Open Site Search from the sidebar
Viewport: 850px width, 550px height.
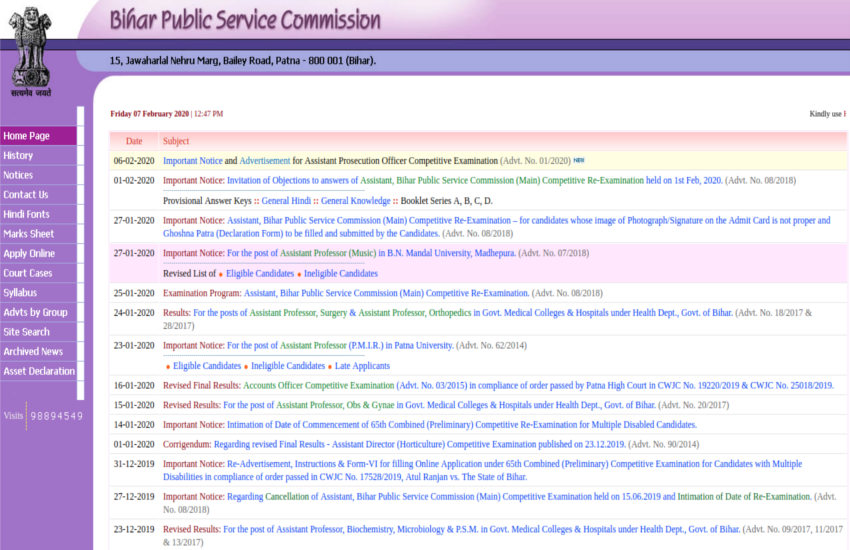26,332
